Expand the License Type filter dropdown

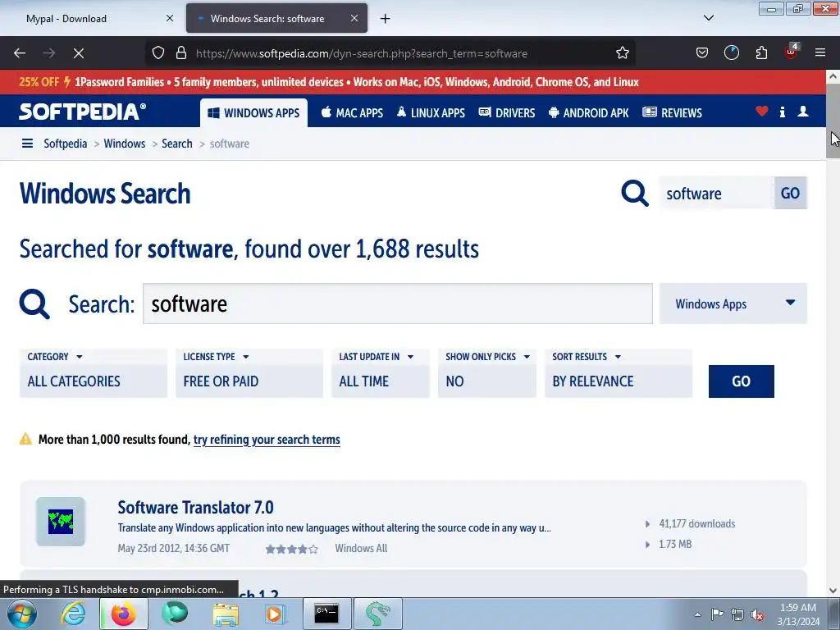tap(249, 373)
